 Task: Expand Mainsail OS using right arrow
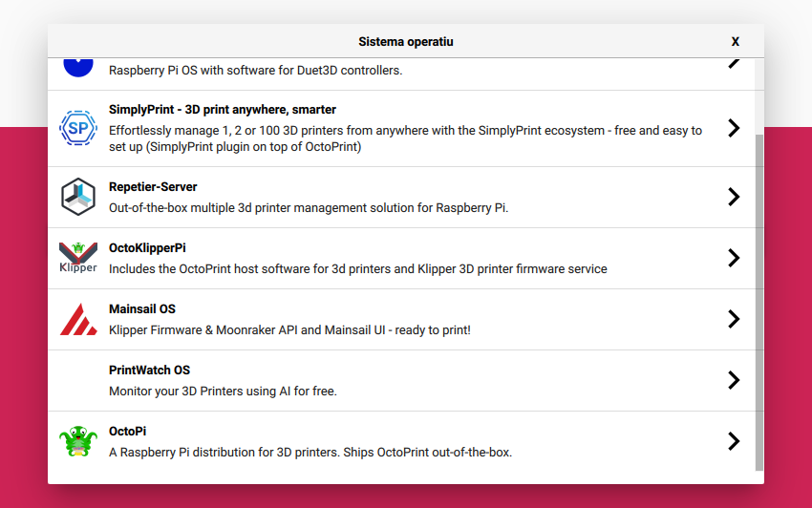(x=733, y=319)
